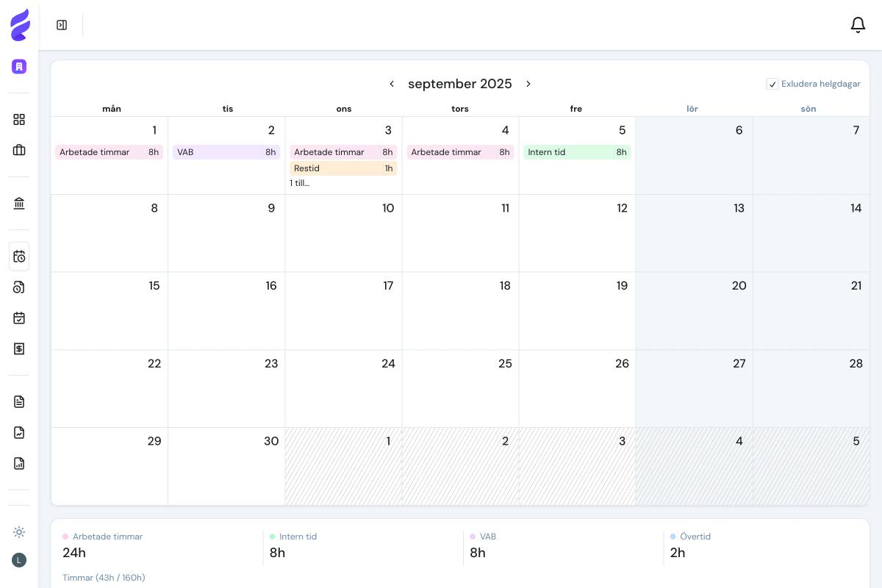Select the calendar-check icon in the sidebar

tap(19, 318)
